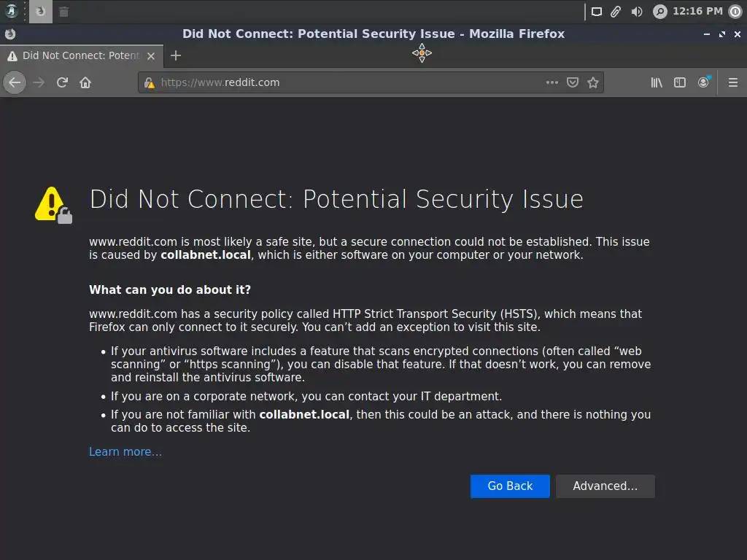The width and height of the screenshot is (747, 560).
Task: Click the Back navigation arrow
Action: pos(15,82)
